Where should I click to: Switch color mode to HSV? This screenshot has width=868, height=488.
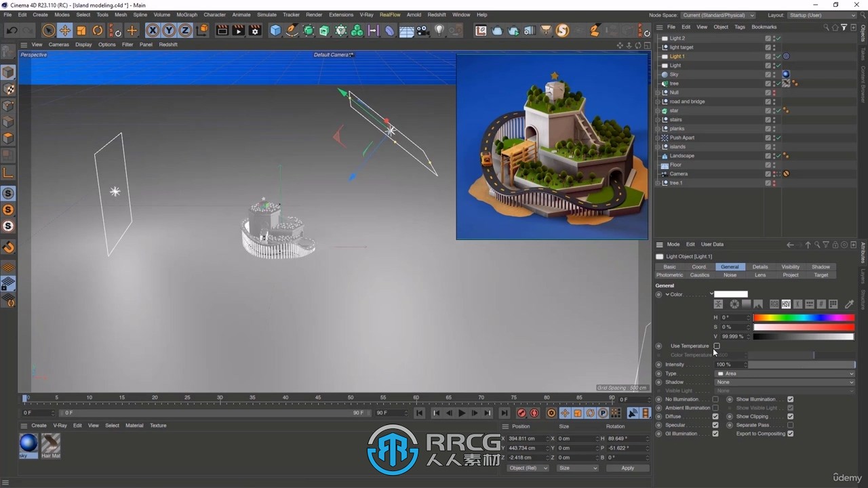point(786,304)
